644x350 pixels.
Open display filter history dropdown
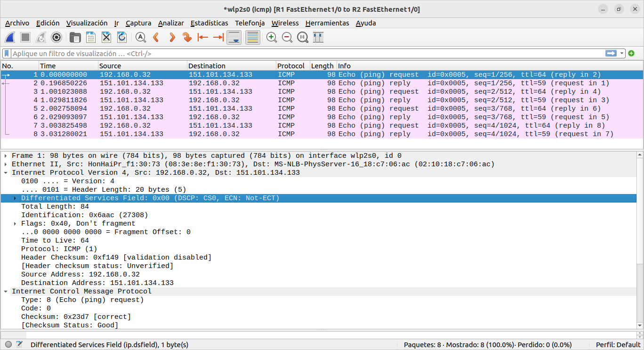622,53
